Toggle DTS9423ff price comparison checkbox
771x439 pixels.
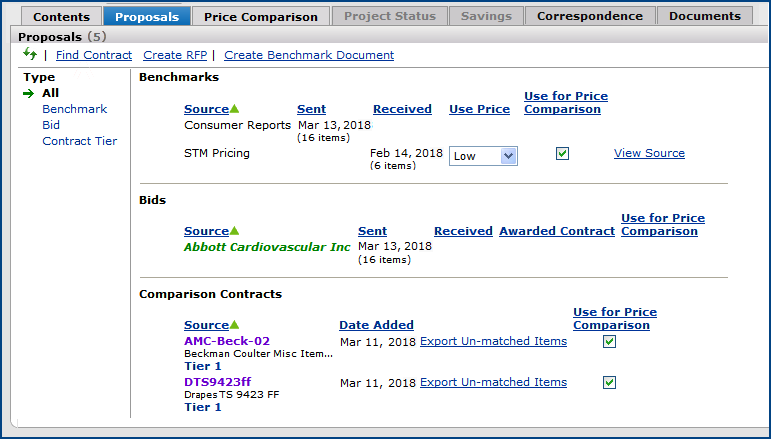609,383
